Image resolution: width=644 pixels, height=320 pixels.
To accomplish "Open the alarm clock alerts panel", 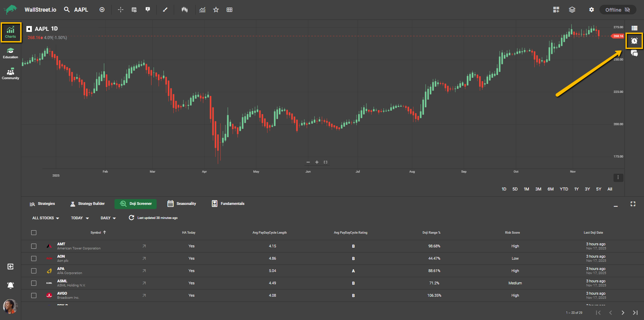I will [x=634, y=41].
